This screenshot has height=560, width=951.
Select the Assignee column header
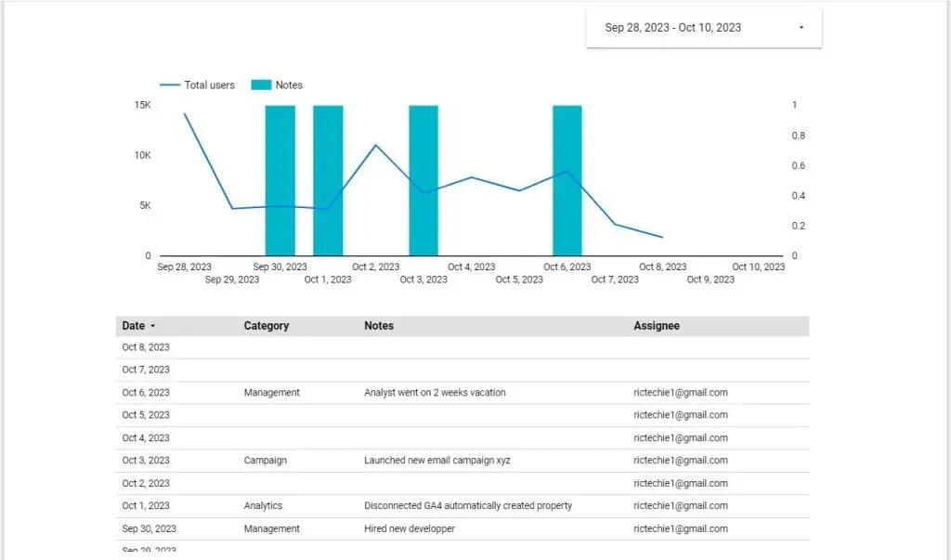656,326
